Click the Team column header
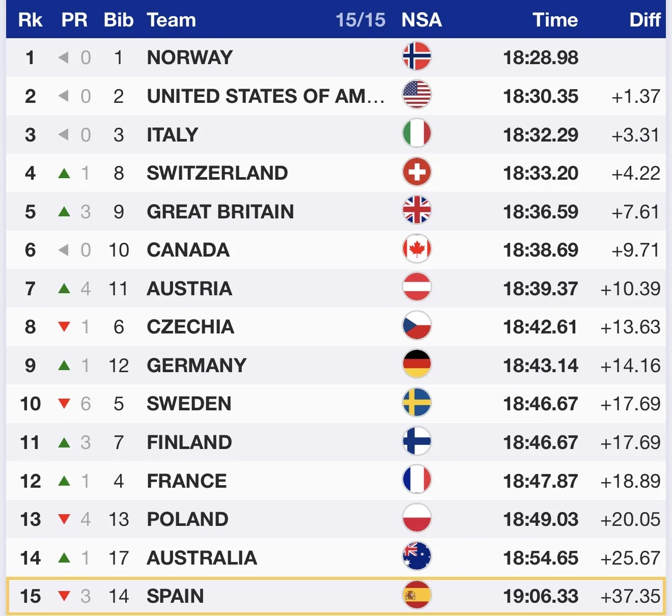The width and height of the screenshot is (672, 616). pyautogui.click(x=171, y=20)
